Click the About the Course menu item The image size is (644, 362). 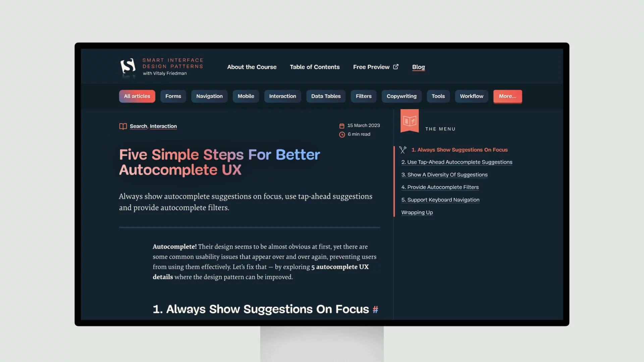252,67
